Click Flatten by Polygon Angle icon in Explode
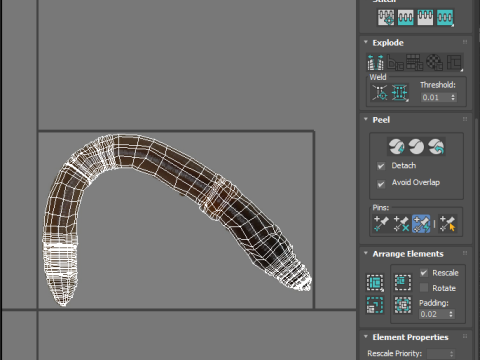The image size is (480, 360). (395, 62)
